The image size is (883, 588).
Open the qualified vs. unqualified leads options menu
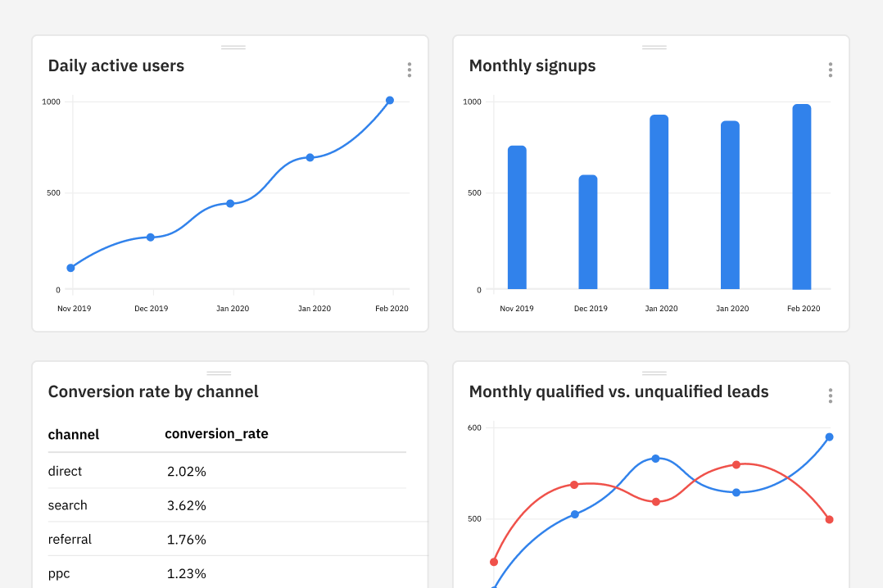click(830, 396)
